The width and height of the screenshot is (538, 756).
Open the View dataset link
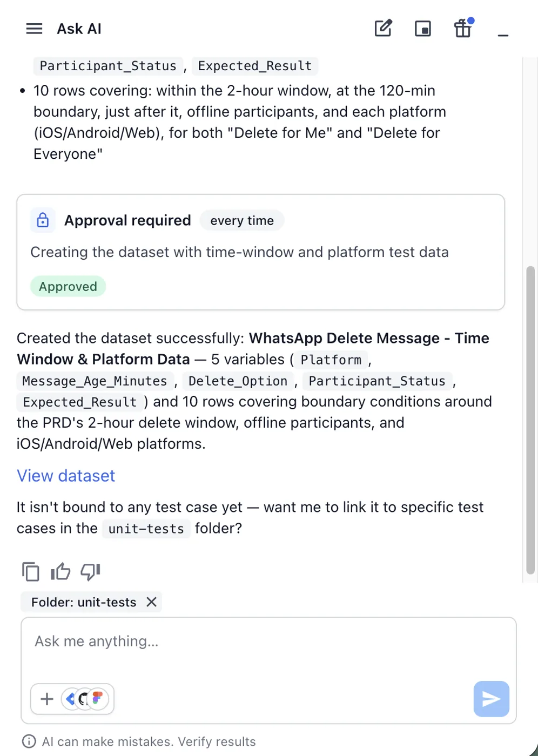(66, 476)
